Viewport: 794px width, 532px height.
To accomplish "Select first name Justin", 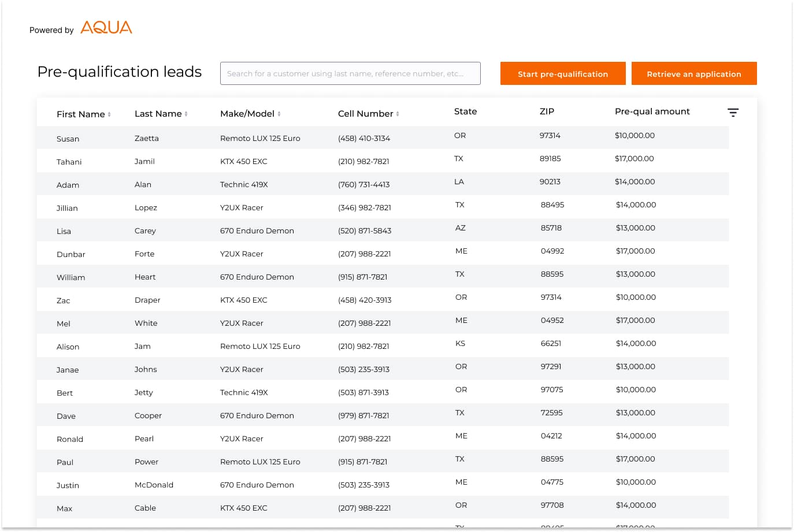I will (68, 485).
